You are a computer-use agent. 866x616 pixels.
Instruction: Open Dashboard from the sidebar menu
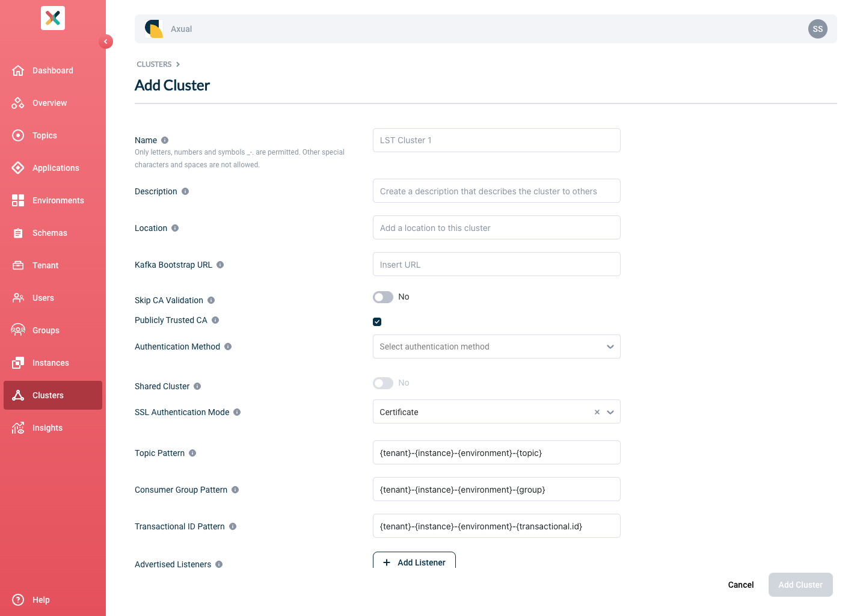pos(53,70)
